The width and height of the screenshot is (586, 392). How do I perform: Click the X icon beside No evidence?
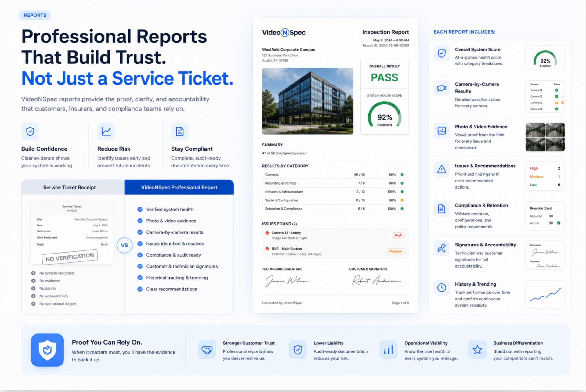tap(33, 281)
